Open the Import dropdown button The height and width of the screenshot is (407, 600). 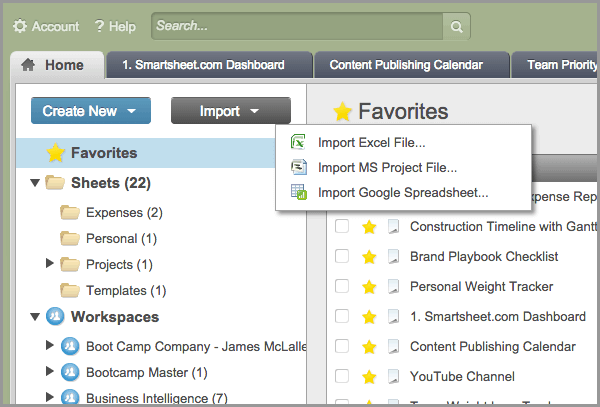[230, 111]
